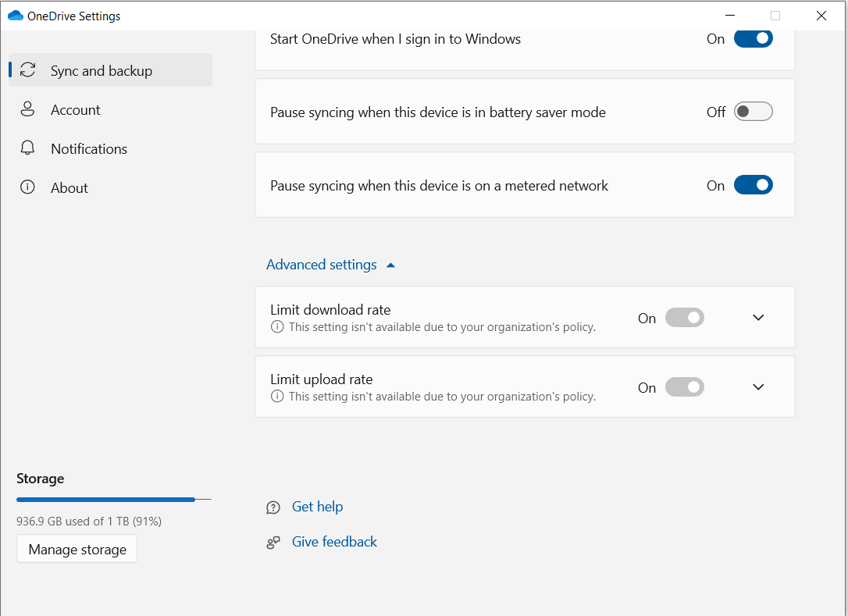
Task: Toggle Start OneDrive when I sign in
Action: [753, 38]
